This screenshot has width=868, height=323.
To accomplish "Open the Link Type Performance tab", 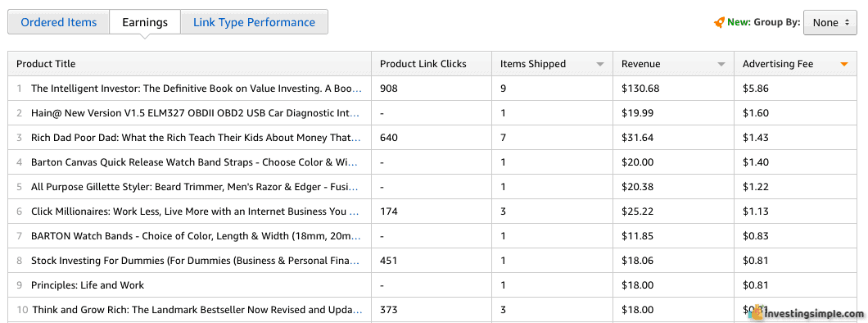I will point(254,22).
